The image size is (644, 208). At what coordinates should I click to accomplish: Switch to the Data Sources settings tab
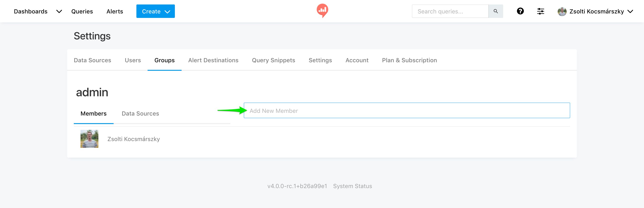coord(92,60)
